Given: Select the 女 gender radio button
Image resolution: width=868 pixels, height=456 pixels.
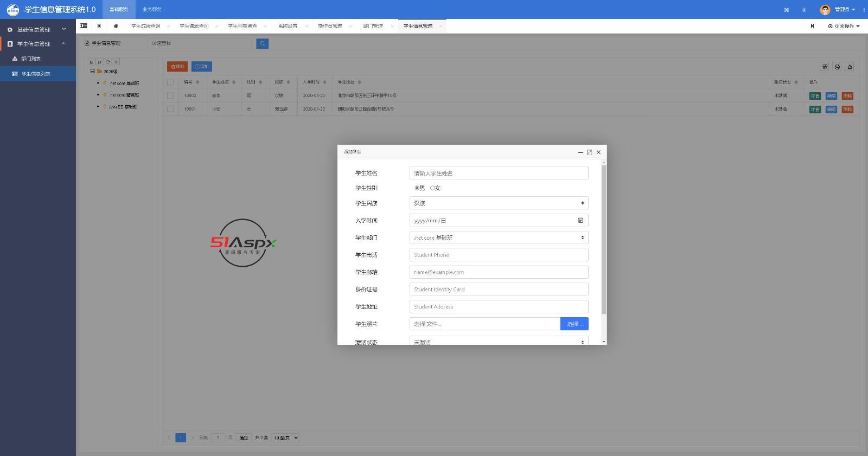Looking at the screenshot, I should click(432, 188).
